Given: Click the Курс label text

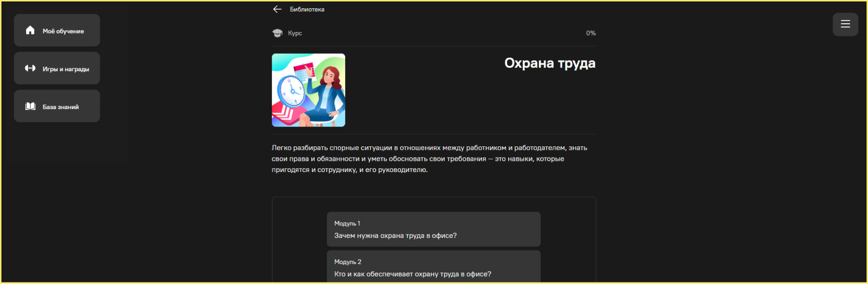Looking at the screenshot, I should (x=295, y=33).
